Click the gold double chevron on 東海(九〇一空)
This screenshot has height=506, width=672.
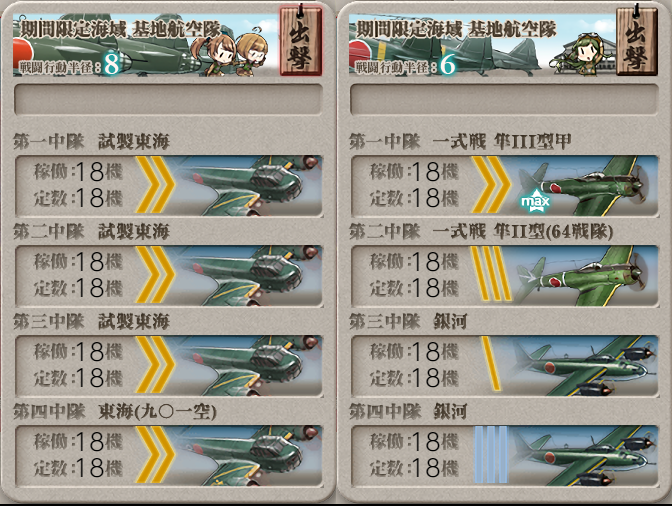(x=155, y=455)
